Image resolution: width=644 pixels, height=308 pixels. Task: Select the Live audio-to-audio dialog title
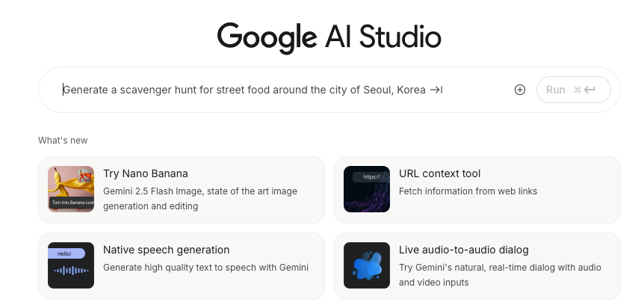click(463, 250)
